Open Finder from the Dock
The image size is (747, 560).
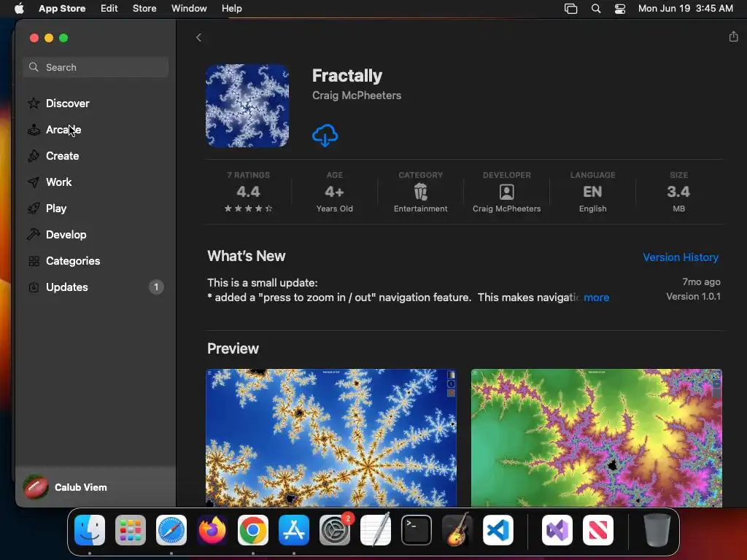click(90, 530)
